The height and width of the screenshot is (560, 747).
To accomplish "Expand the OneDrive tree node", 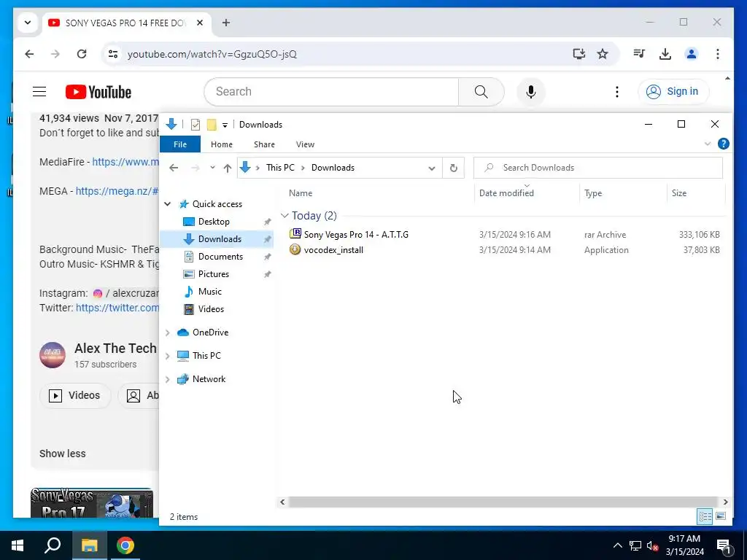I will [x=168, y=332].
